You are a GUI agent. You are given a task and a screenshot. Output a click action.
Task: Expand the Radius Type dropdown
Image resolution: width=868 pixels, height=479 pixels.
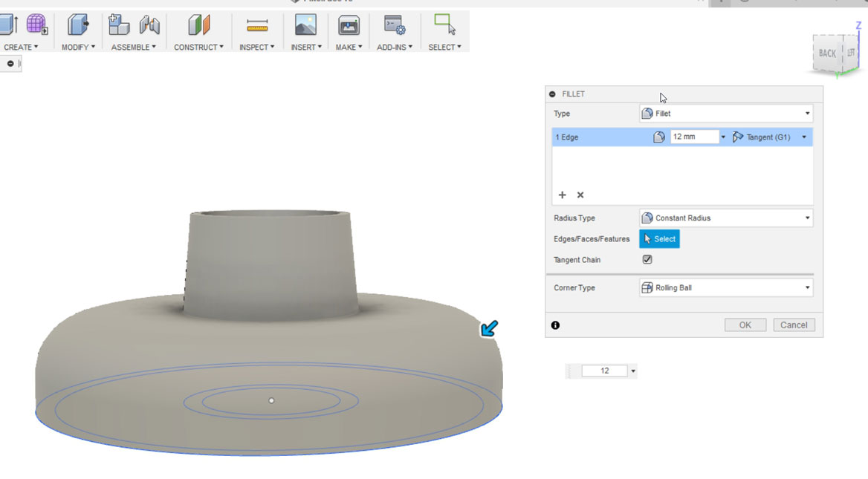coord(726,218)
